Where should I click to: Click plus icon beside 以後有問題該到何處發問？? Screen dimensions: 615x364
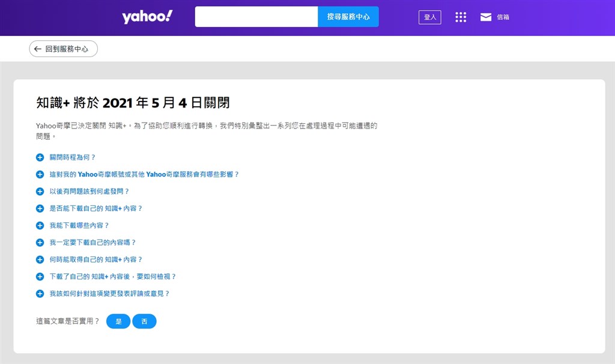[x=40, y=192]
